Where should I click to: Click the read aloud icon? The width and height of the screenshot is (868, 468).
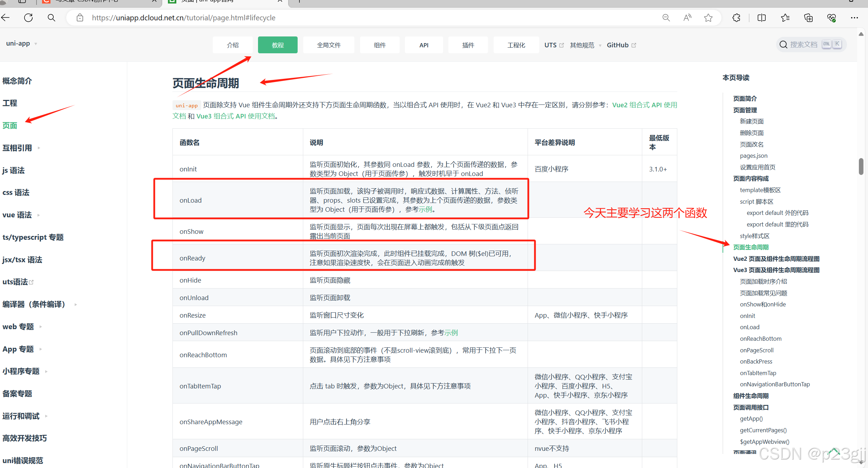(x=687, y=18)
